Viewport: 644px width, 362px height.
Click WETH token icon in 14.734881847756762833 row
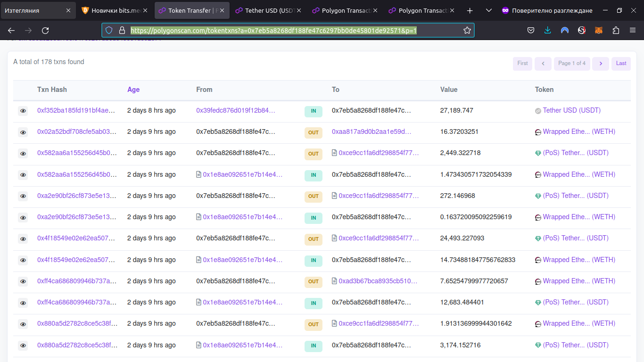tap(538, 260)
